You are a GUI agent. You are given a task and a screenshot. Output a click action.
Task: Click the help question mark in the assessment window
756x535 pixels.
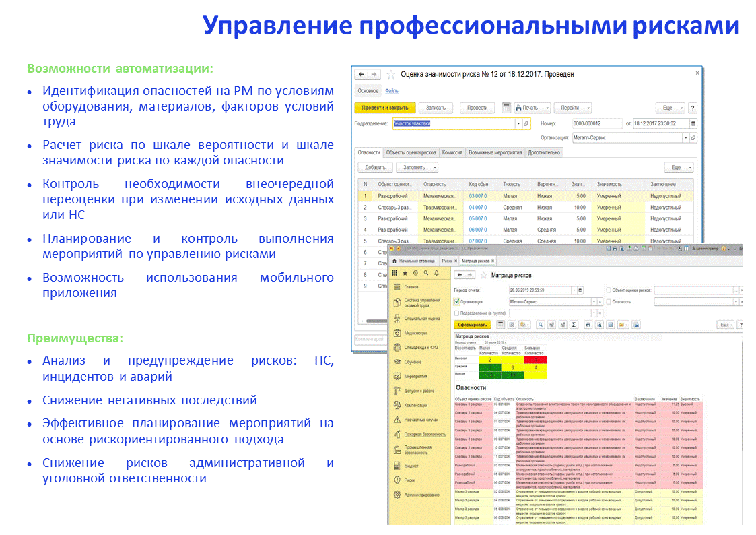pyautogui.click(x=692, y=108)
